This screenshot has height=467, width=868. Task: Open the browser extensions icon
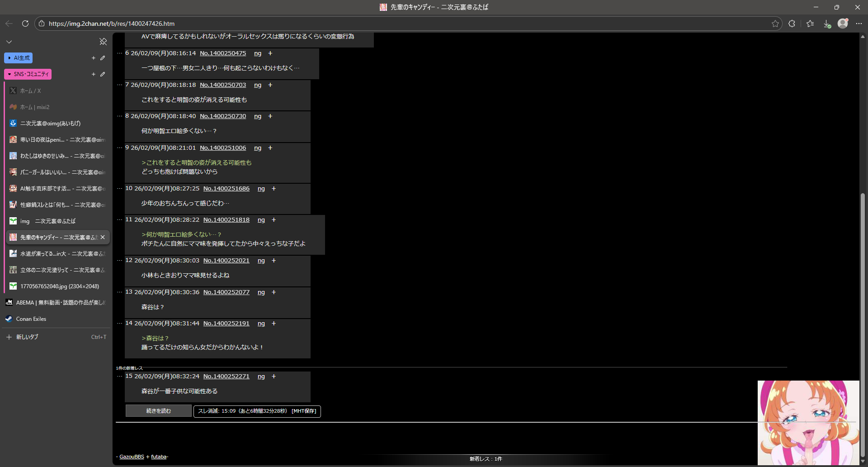pos(792,24)
